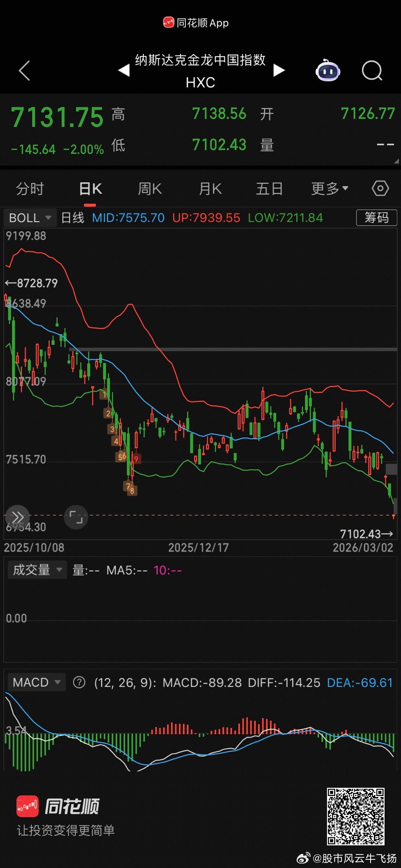Image resolution: width=401 pixels, height=868 pixels.
Task: Tap the 同花顺 App header label
Action: (x=196, y=23)
